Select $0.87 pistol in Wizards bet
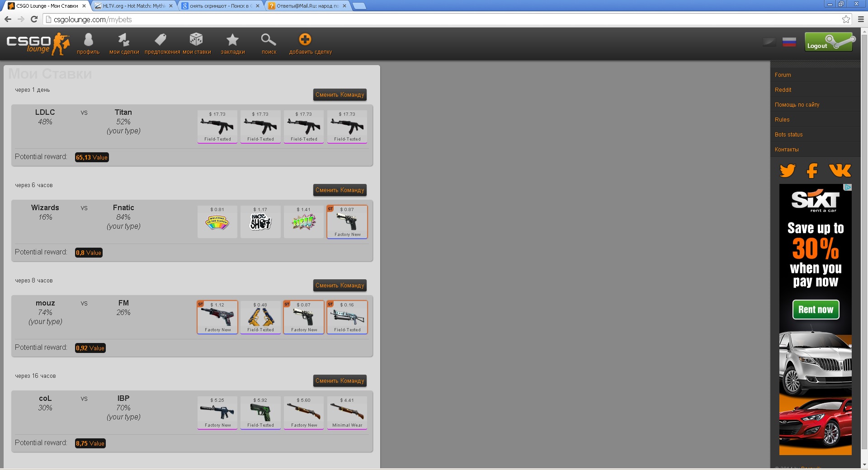This screenshot has height=470, width=868. [x=347, y=222]
